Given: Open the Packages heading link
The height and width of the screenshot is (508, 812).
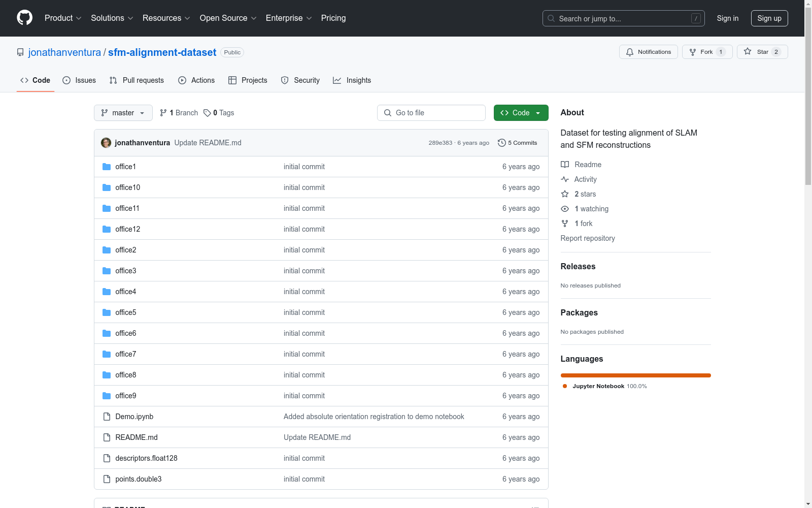Looking at the screenshot, I should click(579, 312).
